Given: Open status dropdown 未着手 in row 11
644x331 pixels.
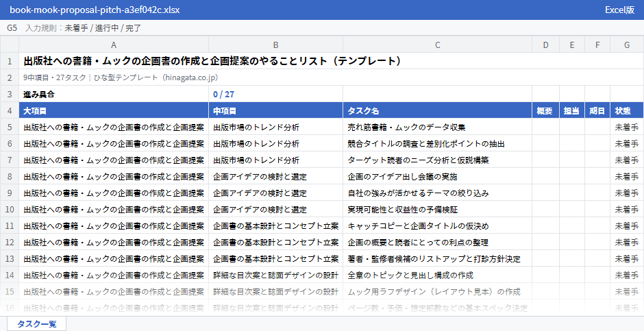Looking at the screenshot, I should (x=627, y=225).
